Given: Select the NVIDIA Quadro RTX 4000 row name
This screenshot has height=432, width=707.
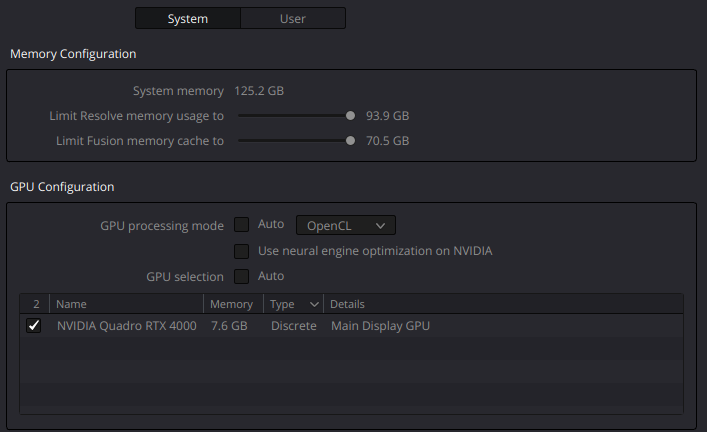Looking at the screenshot, I should tap(126, 326).
